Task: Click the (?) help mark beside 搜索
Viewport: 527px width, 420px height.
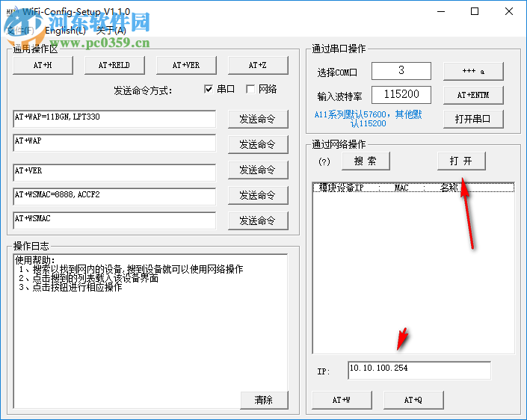Action: pyautogui.click(x=324, y=161)
